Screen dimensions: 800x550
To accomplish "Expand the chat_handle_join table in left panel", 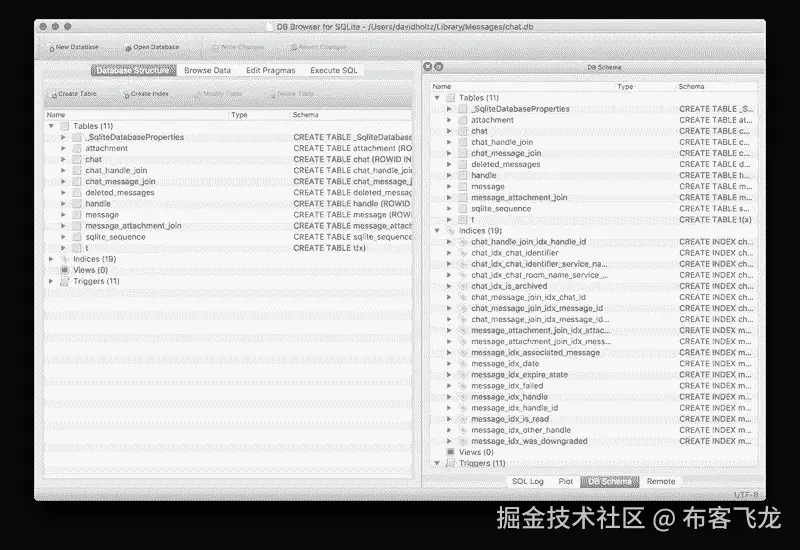I will point(63,170).
